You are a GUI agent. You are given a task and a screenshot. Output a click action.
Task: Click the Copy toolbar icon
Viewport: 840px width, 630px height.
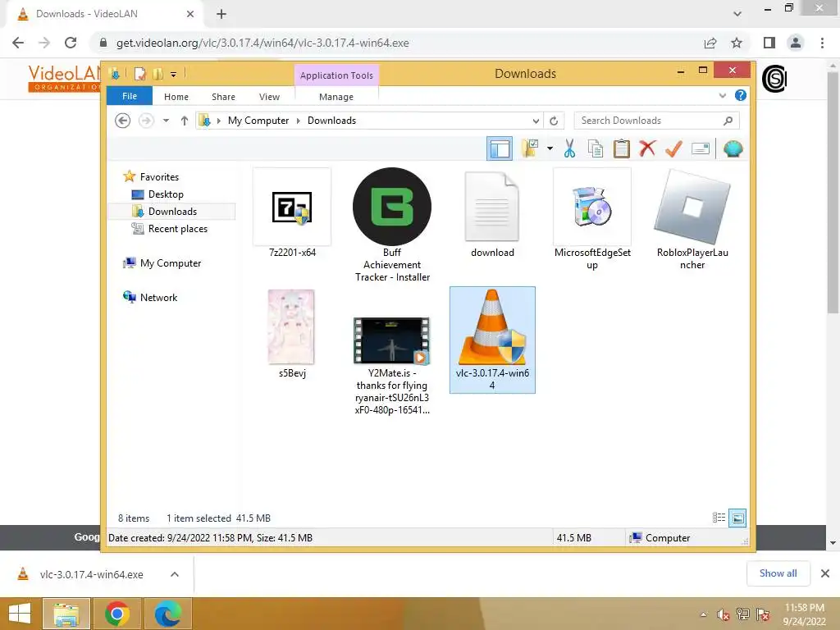[x=596, y=149]
